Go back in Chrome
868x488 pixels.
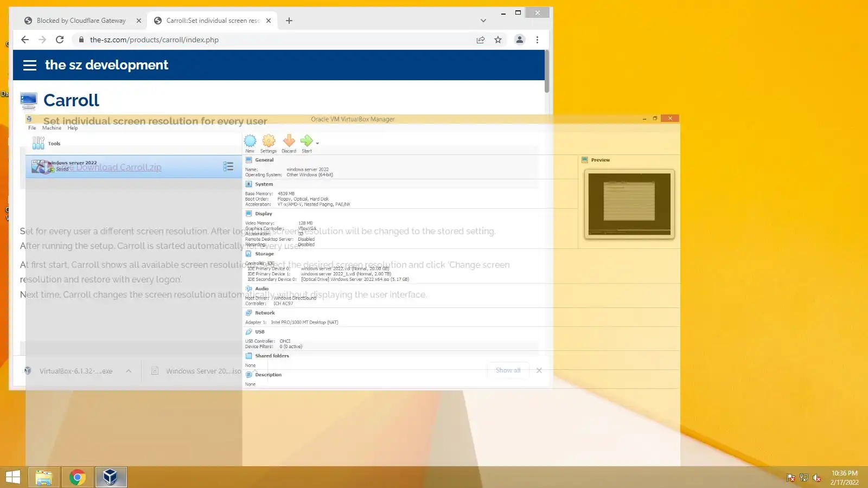[25, 40]
